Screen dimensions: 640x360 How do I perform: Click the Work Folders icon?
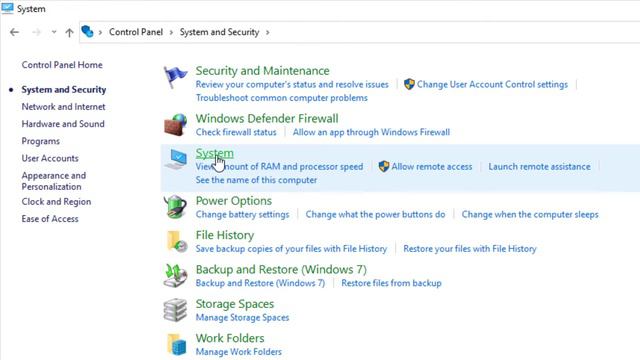click(x=177, y=344)
